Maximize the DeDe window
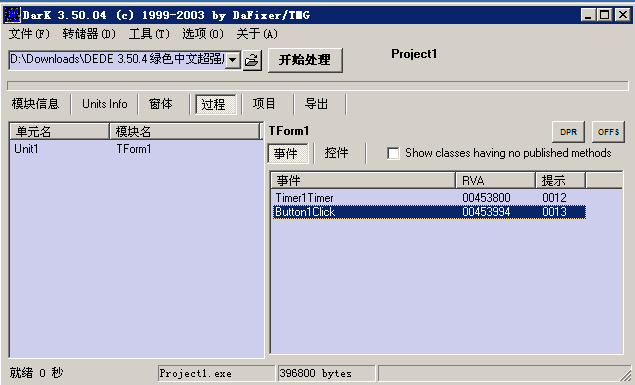The height and width of the screenshot is (385, 635). tap(605, 15)
